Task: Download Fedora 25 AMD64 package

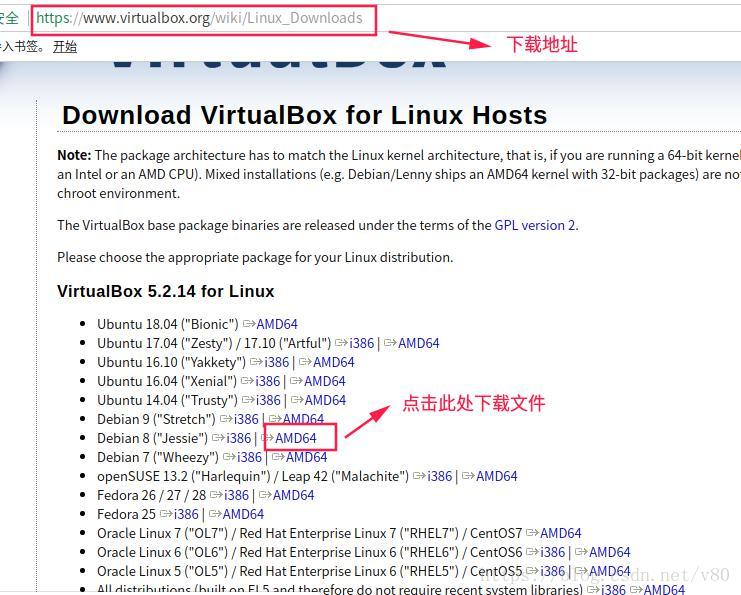Action: click(x=243, y=514)
